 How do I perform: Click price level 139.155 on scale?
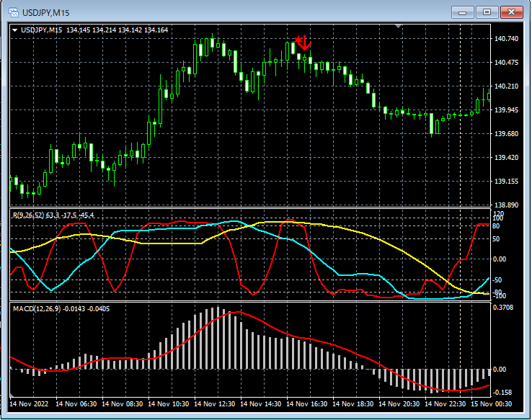506,182
